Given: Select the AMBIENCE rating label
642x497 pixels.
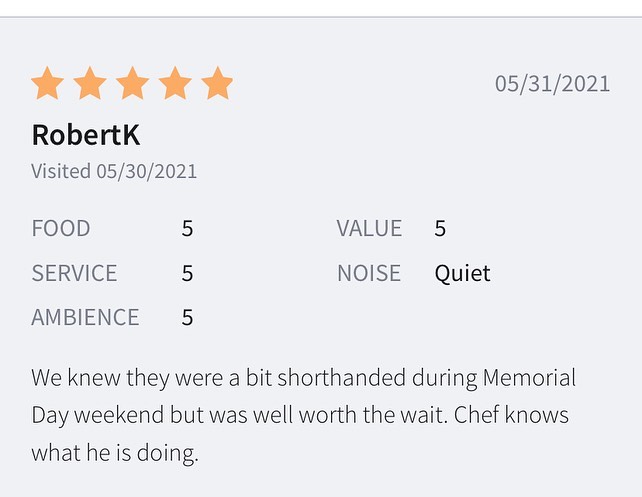Looking at the screenshot, I should pos(85,318).
